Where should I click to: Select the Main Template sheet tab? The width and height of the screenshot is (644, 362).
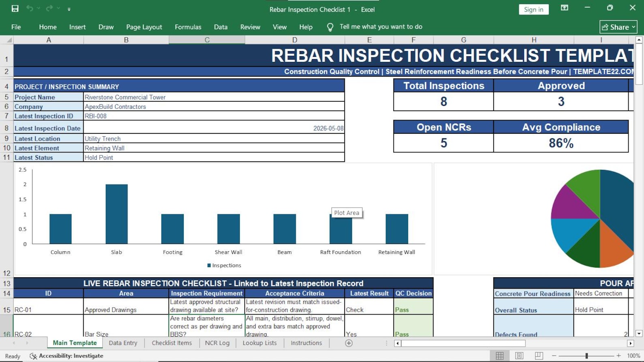(75, 343)
